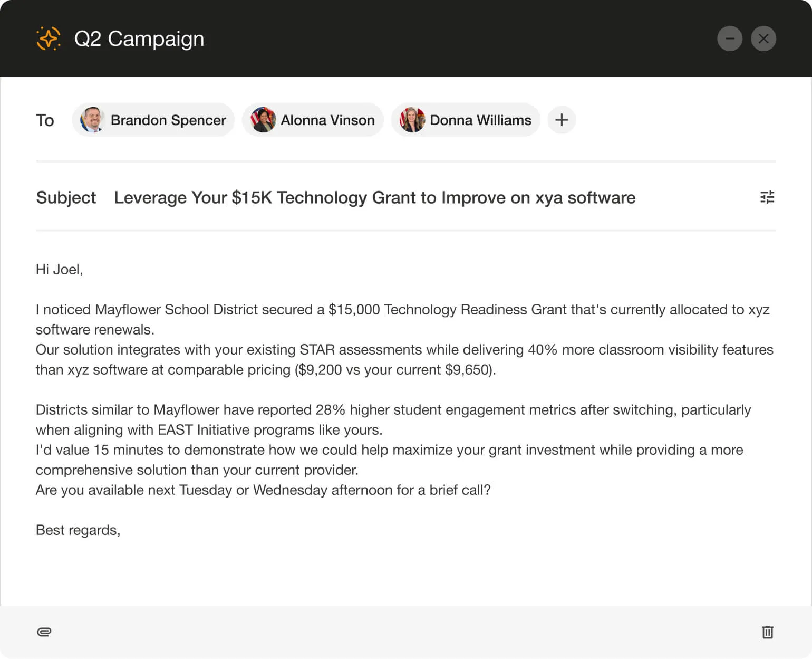Viewport: 812px width, 659px height.
Task: Select Donna Williams recipient chip
Action: tap(466, 120)
